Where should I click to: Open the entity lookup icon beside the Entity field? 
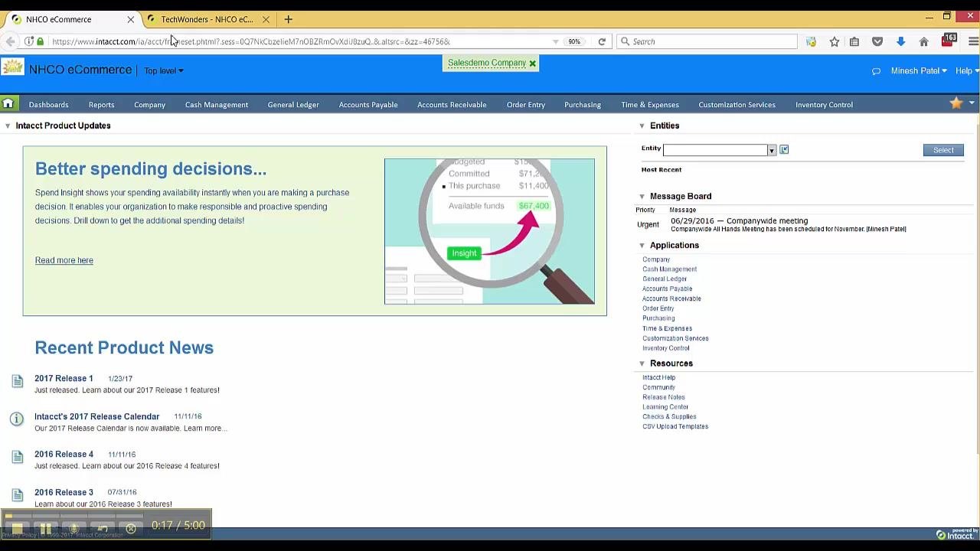point(784,149)
